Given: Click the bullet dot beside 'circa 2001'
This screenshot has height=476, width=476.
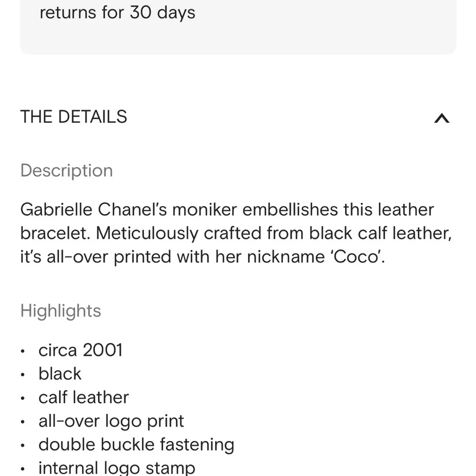Looking at the screenshot, I should click(x=23, y=352).
